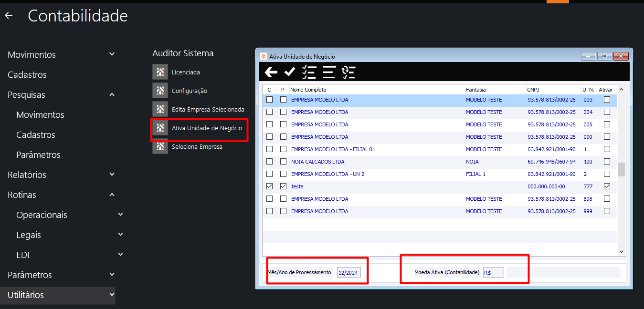This screenshot has height=309, width=644.
Task: Confirm with the checkmark toolbar icon
Action: point(290,72)
